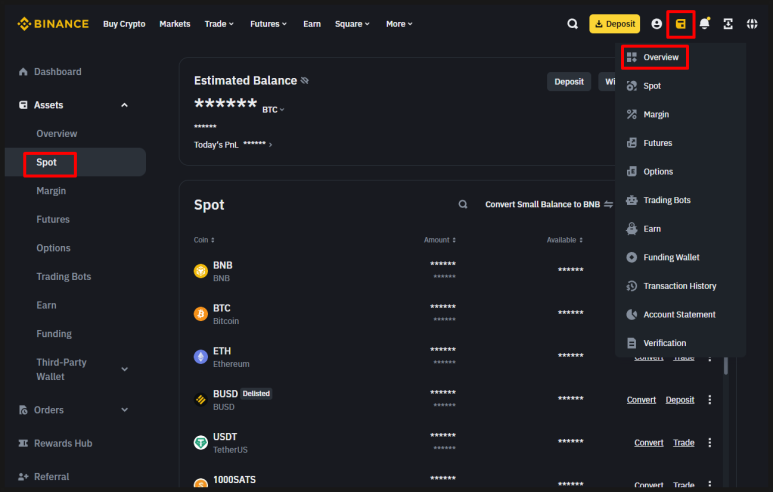Viewport: 773px width, 492px height.
Task: Select Futures in wallet dropdown
Action: pos(658,143)
